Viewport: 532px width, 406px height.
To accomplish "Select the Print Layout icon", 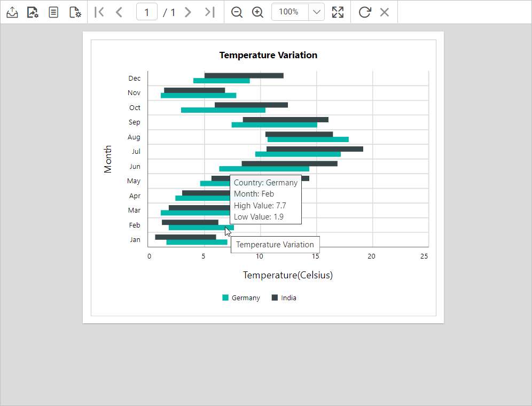I will pos(53,12).
